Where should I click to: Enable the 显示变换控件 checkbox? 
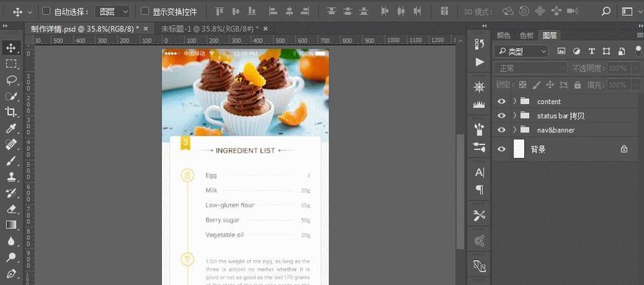click(x=145, y=11)
